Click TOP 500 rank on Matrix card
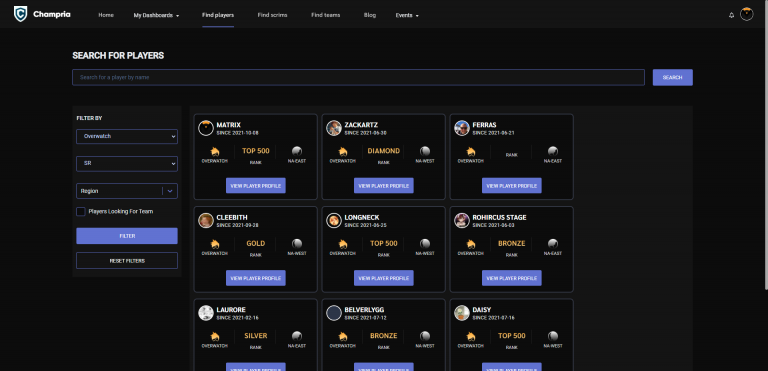The width and height of the screenshot is (768, 371). 256,151
